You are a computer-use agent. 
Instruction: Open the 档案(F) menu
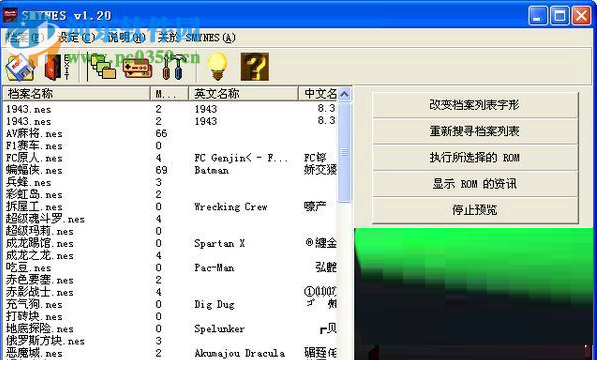point(26,38)
